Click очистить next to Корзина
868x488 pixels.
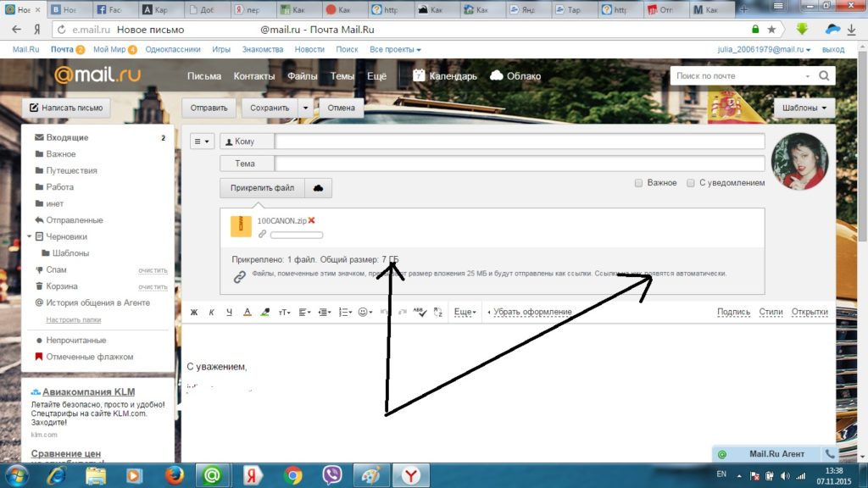pyautogui.click(x=153, y=286)
